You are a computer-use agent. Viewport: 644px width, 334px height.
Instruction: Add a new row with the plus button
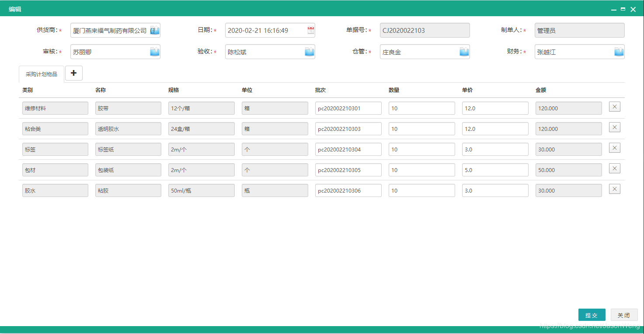tap(73, 73)
